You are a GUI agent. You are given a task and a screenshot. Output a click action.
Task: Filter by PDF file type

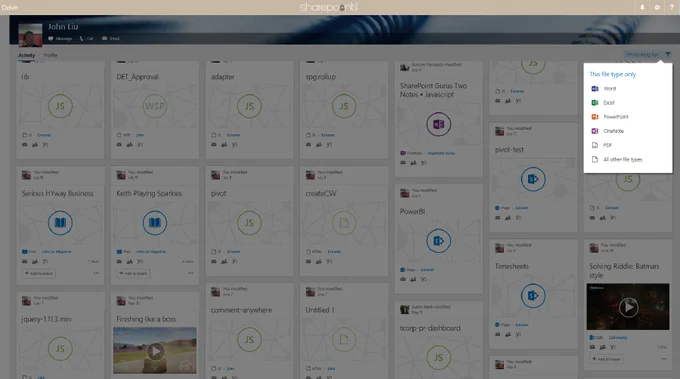coord(607,145)
